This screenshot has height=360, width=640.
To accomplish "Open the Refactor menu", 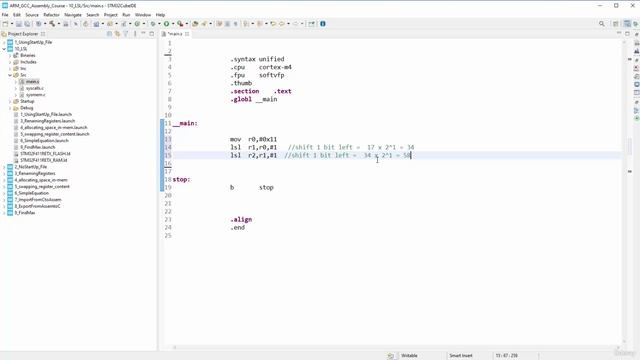I will pos(51,15).
